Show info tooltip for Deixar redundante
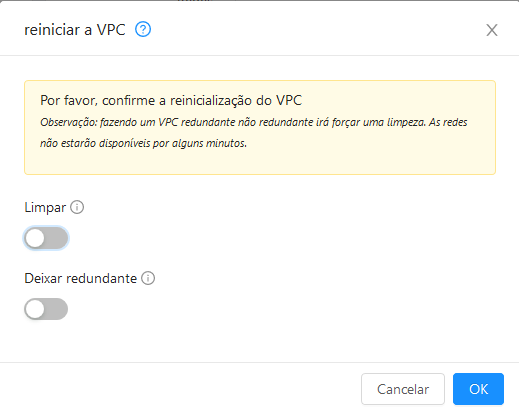 point(148,278)
